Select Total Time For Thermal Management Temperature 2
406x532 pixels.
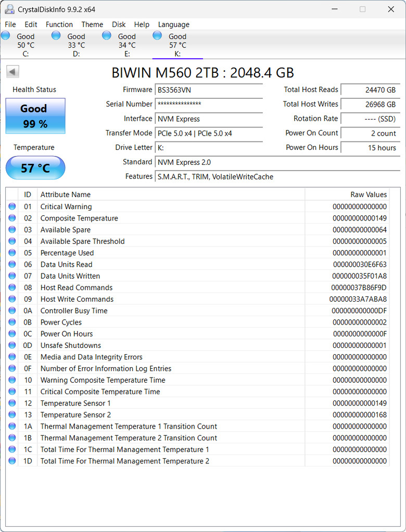[198, 461]
